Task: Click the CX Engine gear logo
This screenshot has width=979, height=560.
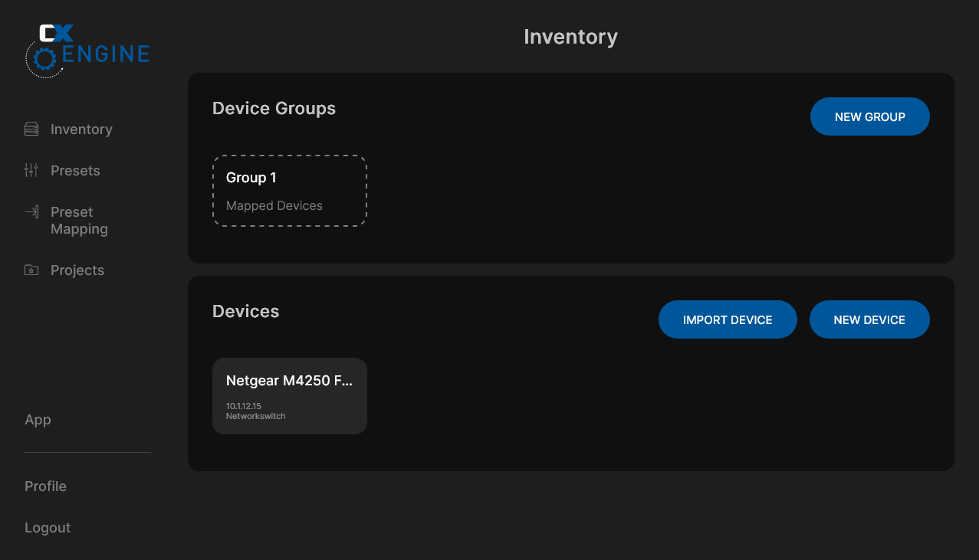Action: [x=46, y=58]
